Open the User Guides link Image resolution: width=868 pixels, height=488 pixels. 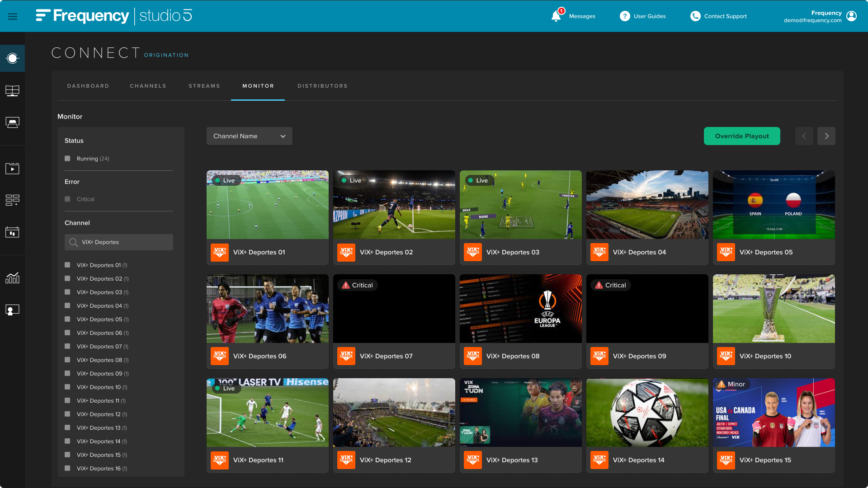[x=650, y=16]
